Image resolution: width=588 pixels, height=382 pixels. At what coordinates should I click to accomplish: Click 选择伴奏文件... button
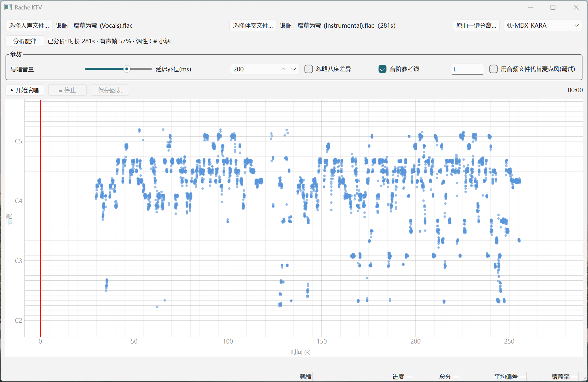pos(253,25)
